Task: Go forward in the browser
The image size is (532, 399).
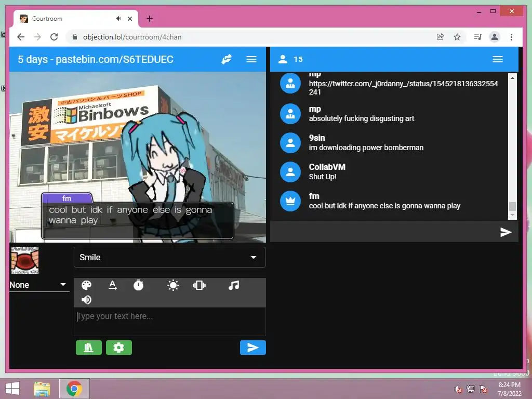Action: 37,37
